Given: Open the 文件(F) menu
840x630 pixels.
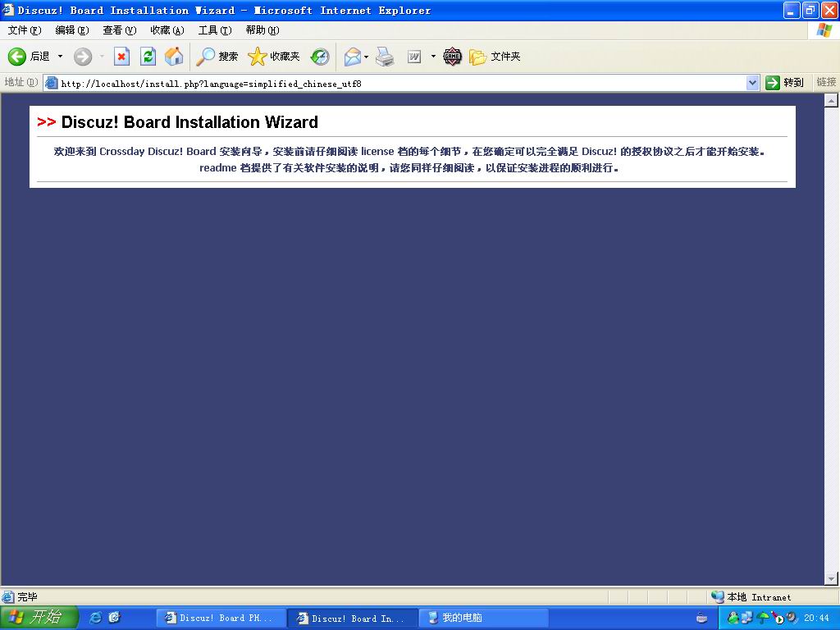Looking at the screenshot, I should (x=24, y=30).
